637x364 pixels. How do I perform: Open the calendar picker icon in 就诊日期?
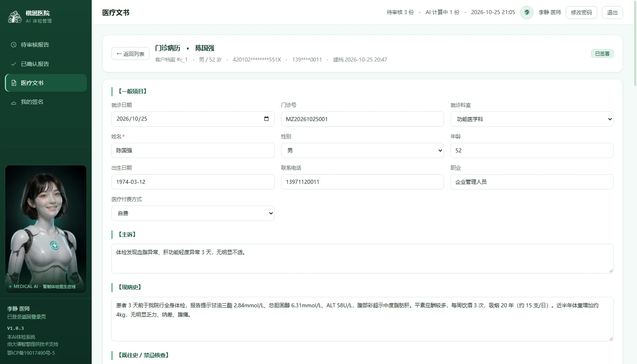pos(266,119)
